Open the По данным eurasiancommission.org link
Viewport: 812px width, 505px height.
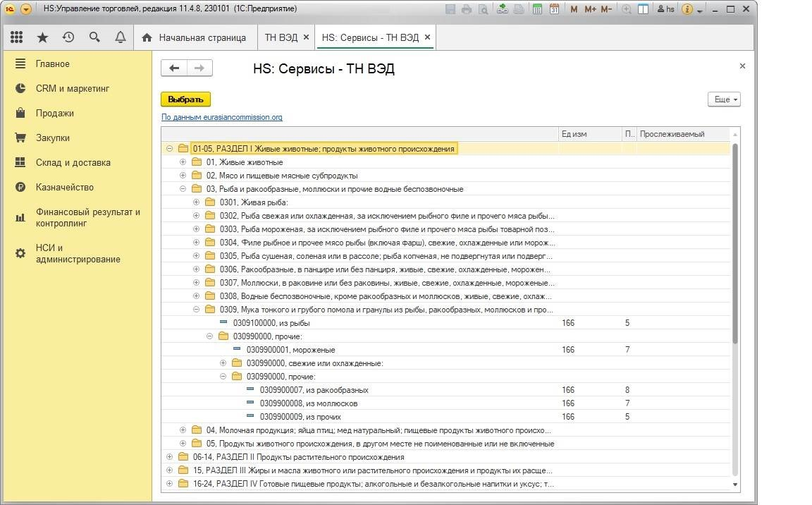click(x=221, y=117)
